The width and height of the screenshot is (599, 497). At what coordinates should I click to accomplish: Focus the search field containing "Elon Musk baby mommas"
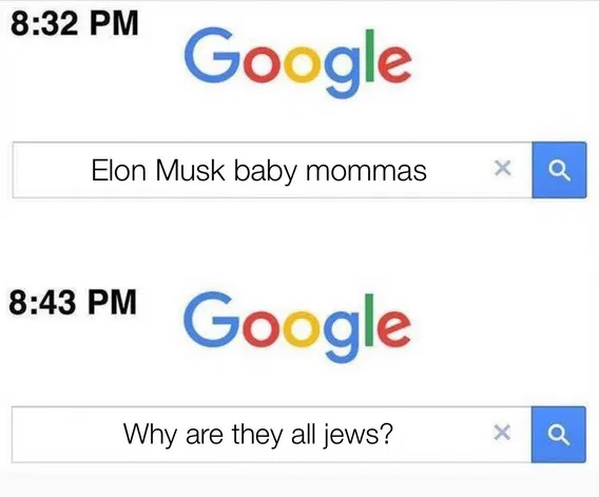pos(272,170)
